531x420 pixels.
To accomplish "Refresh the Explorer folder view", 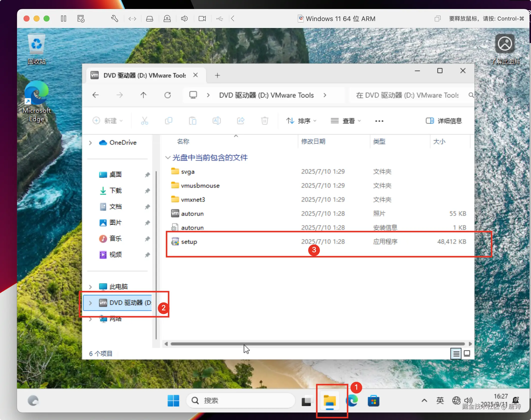I will coord(167,95).
